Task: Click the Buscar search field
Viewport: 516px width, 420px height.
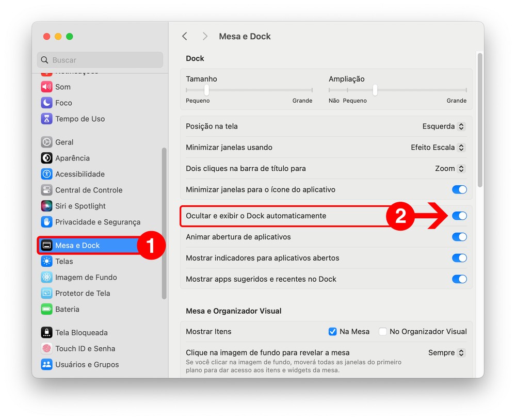Action: coord(100,60)
